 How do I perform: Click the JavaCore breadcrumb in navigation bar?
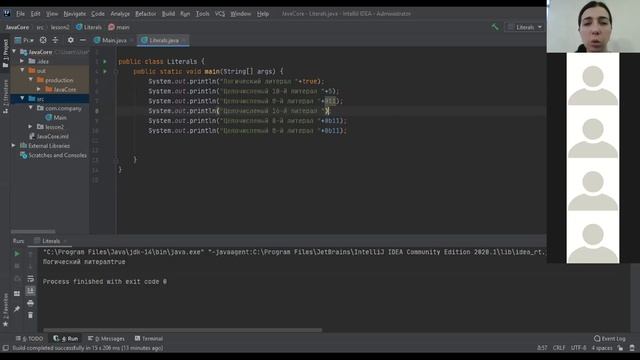coord(17,27)
